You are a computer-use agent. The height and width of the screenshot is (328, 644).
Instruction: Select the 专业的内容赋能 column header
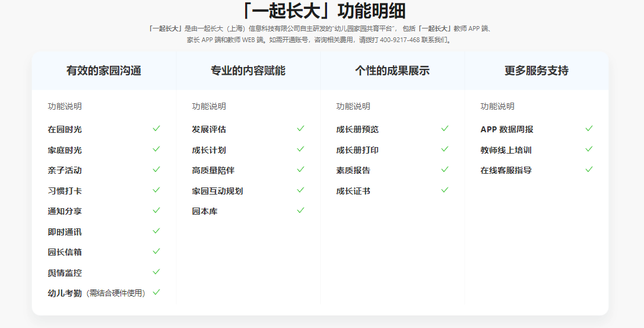point(248,71)
